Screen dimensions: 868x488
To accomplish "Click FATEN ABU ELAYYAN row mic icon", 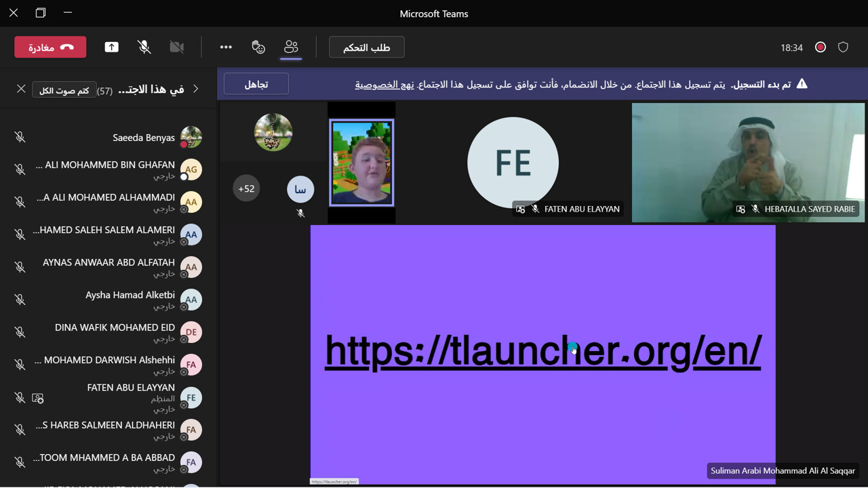I will tap(20, 398).
